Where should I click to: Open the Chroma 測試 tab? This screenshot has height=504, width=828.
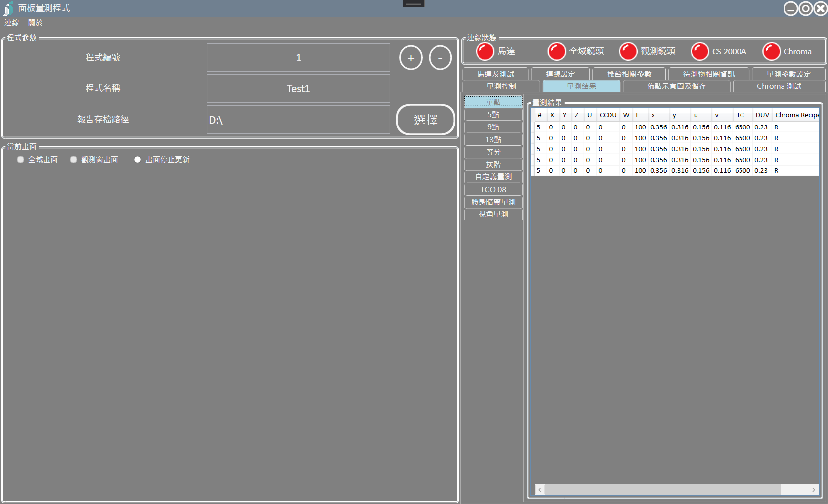click(779, 86)
